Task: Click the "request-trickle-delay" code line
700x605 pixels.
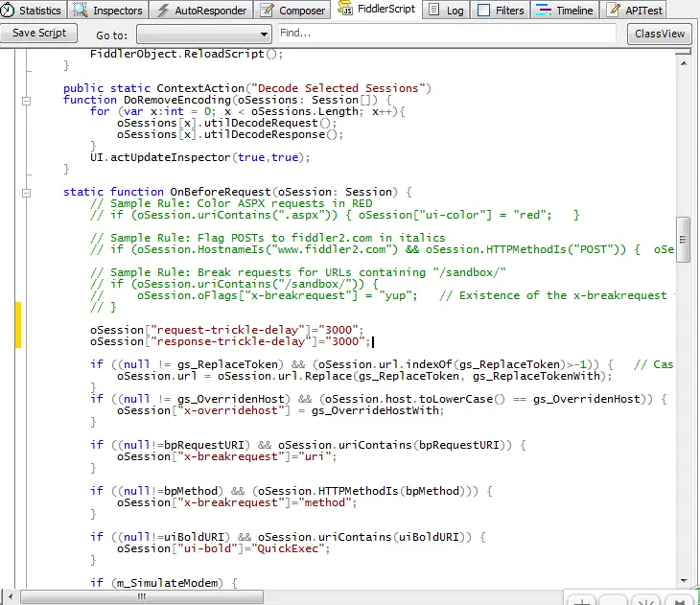Action: (227, 330)
